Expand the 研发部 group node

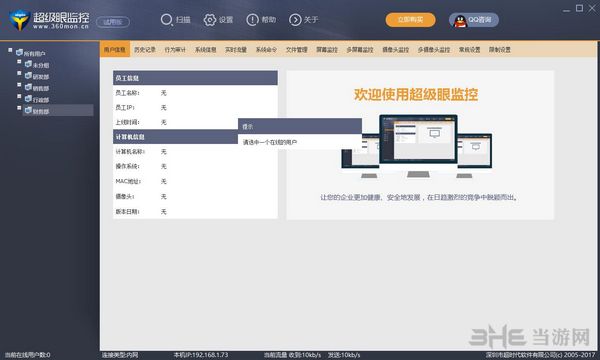point(19,73)
